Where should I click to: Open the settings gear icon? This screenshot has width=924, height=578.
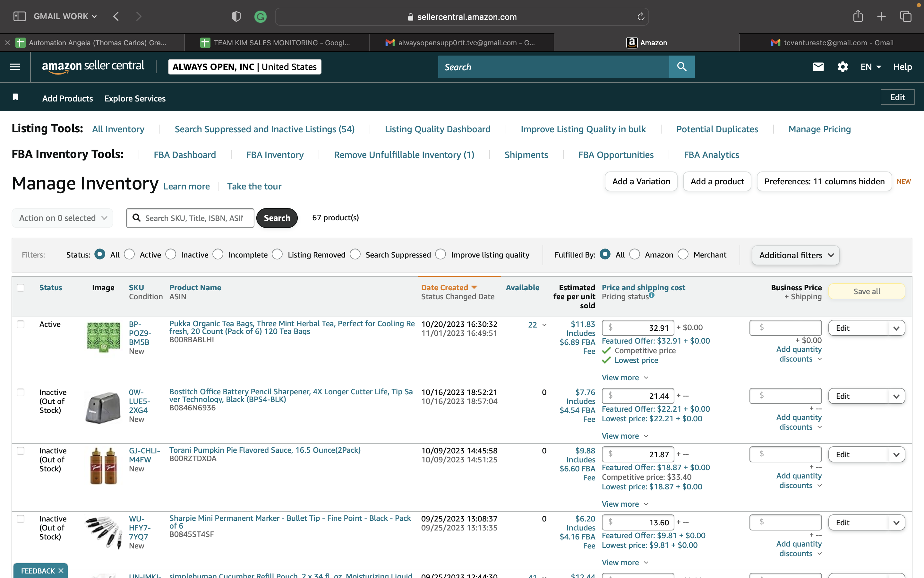pyautogui.click(x=843, y=67)
